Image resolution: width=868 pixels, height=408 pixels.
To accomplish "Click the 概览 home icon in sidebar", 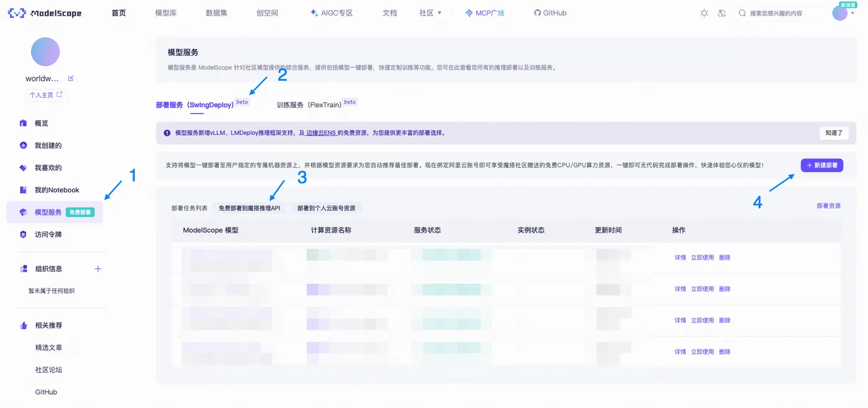I will point(24,123).
